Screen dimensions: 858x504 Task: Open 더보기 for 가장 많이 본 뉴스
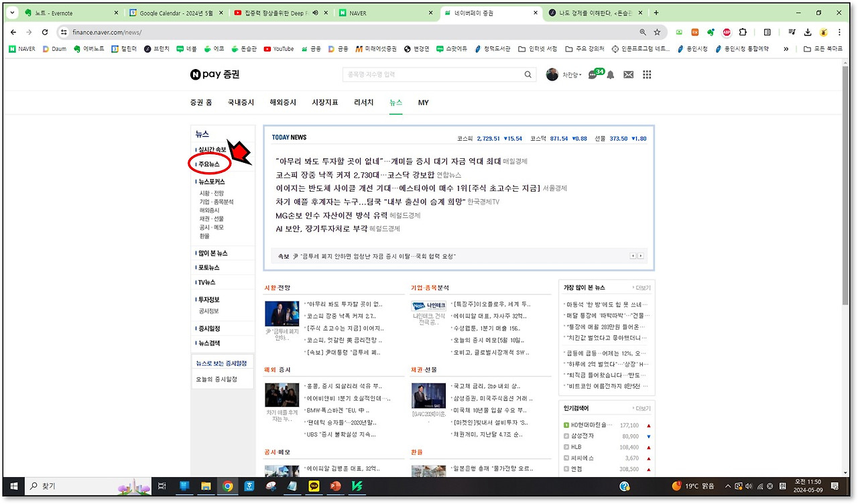pos(642,288)
